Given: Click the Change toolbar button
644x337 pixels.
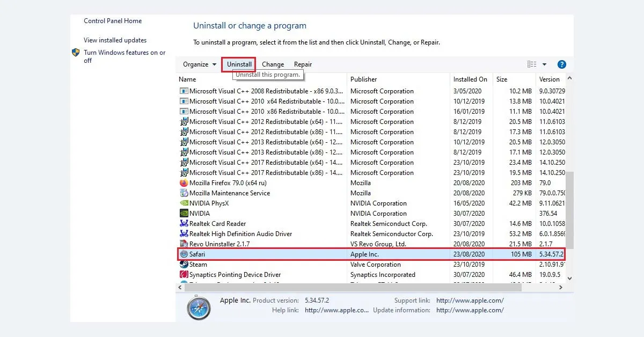Looking at the screenshot, I should (273, 64).
